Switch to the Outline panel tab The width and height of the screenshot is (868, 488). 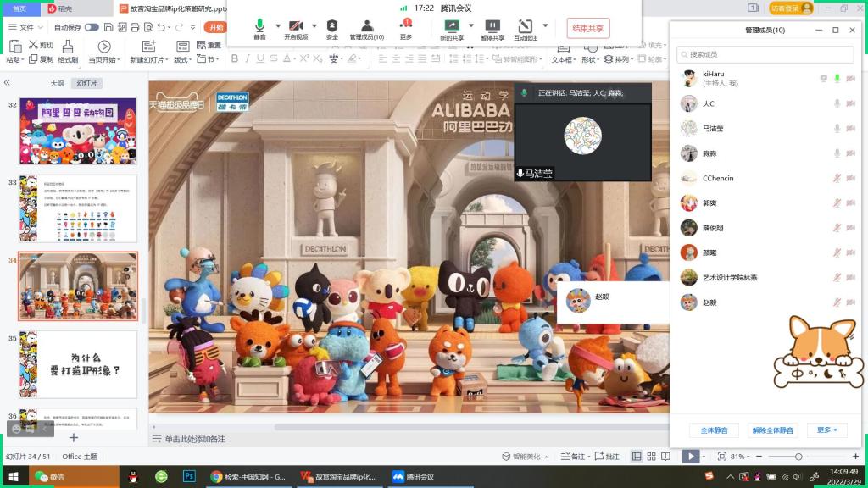[57, 83]
